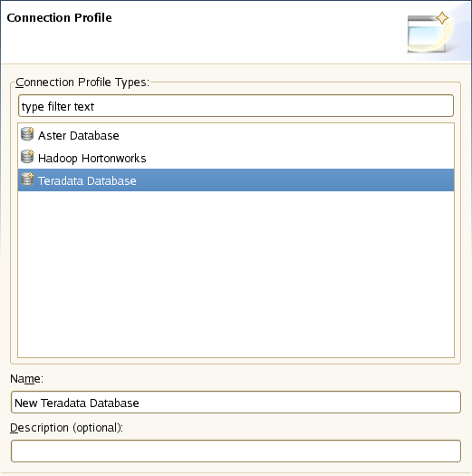
Task: Click the Aster Database cylinder icon
Action: click(27, 134)
